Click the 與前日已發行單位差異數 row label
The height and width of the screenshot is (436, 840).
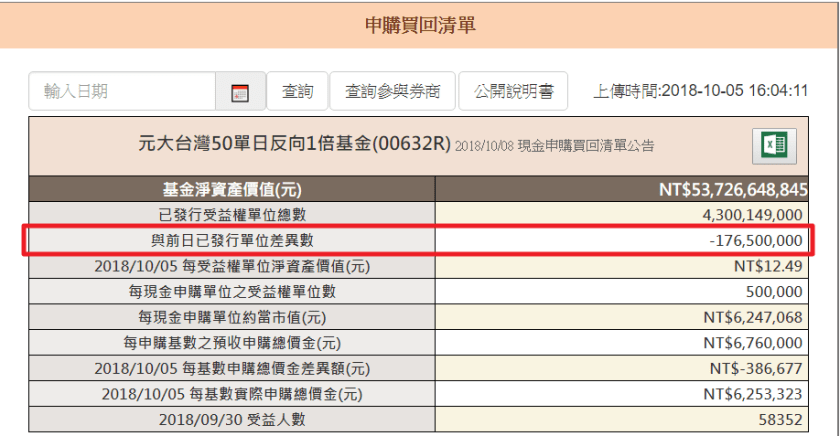[232, 240]
